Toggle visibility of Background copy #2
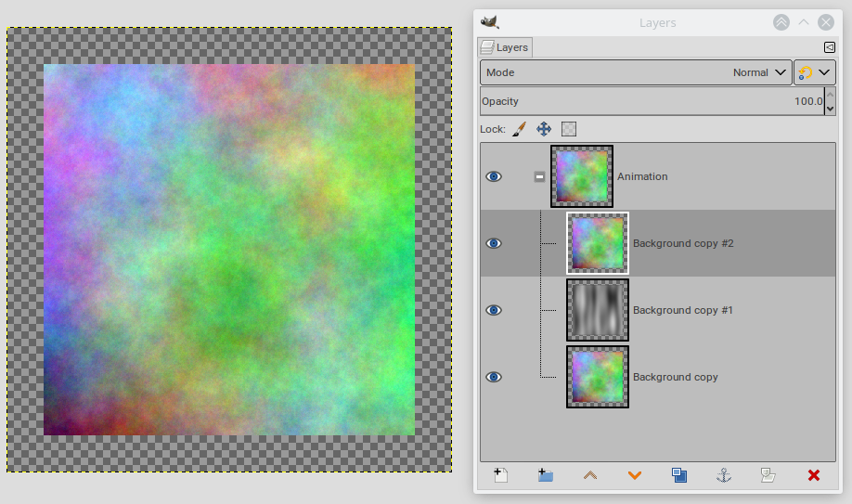The height and width of the screenshot is (504, 852). [494, 243]
